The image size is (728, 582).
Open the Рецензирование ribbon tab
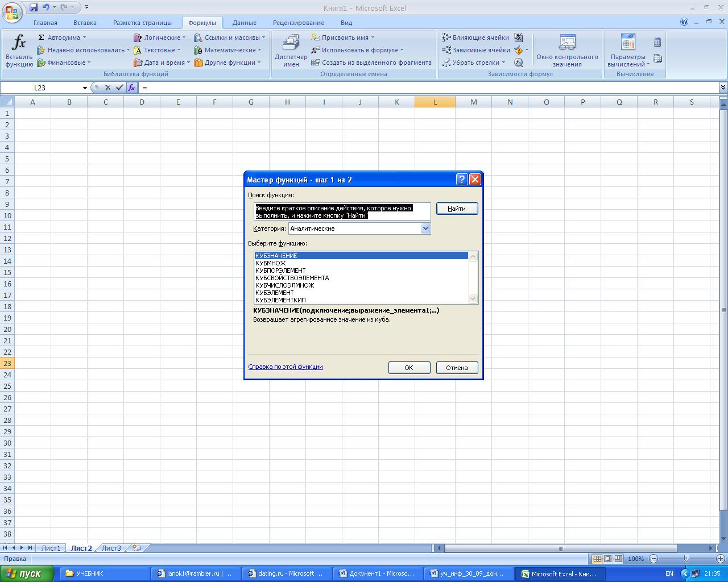point(299,23)
